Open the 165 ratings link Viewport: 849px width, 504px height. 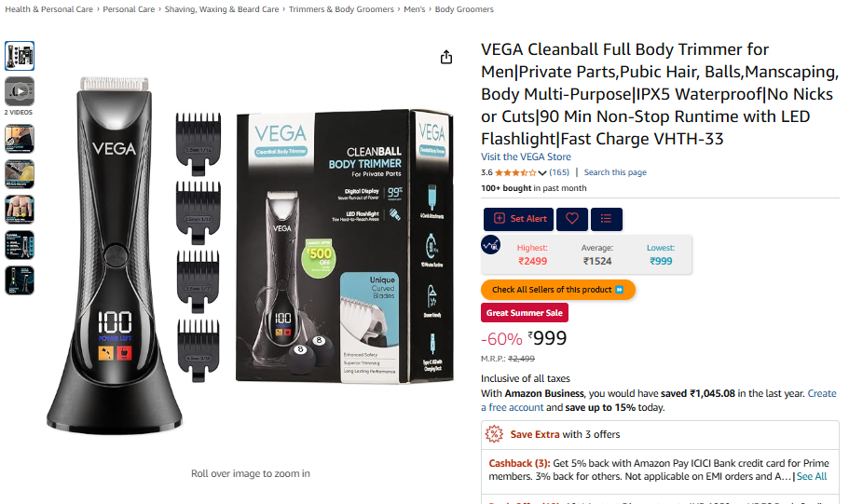(x=559, y=172)
